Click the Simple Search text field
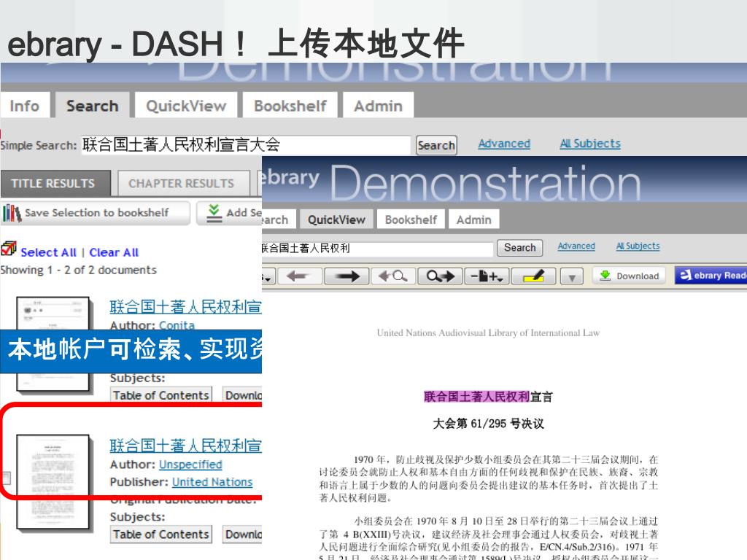747x560 pixels. click(x=245, y=145)
